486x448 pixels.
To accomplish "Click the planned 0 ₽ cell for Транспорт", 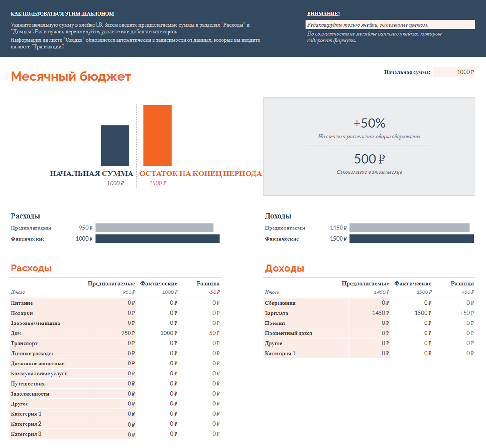I will click(115, 343).
